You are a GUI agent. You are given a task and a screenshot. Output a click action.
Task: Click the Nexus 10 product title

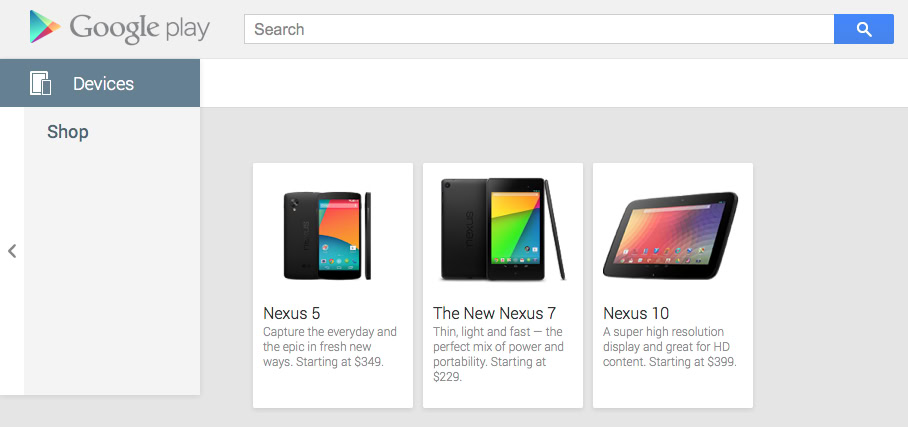[636, 313]
